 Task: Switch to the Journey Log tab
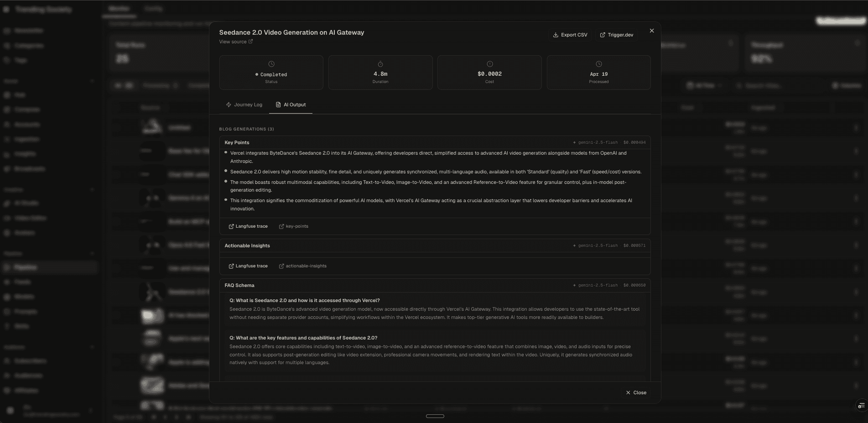244,104
